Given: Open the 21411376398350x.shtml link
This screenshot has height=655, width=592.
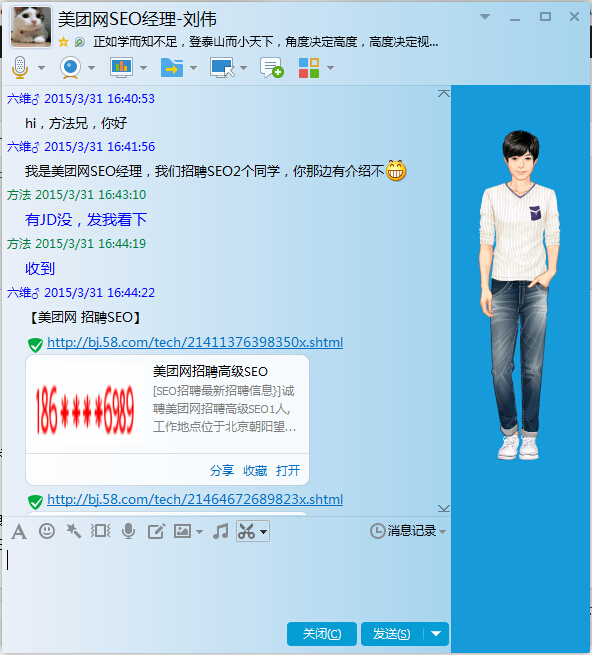Looking at the screenshot, I should (195, 342).
